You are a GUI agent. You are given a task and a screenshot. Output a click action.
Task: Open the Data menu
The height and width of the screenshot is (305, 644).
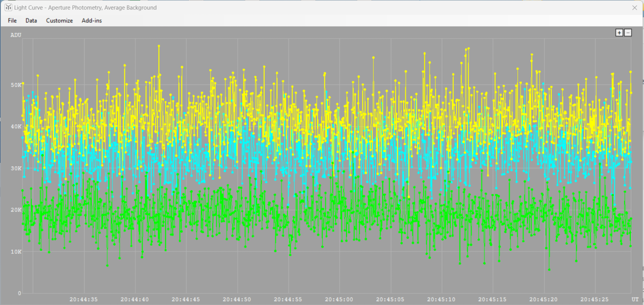(x=31, y=21)
